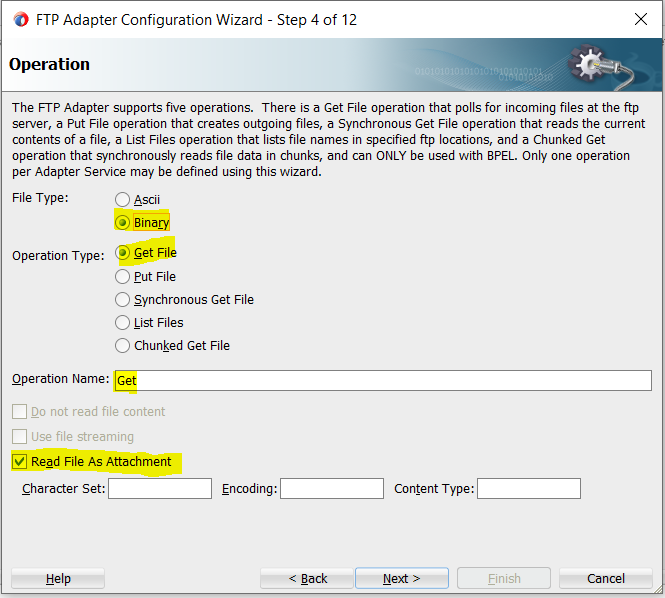Cancel the adapter configuration wizard

(605, 578)
